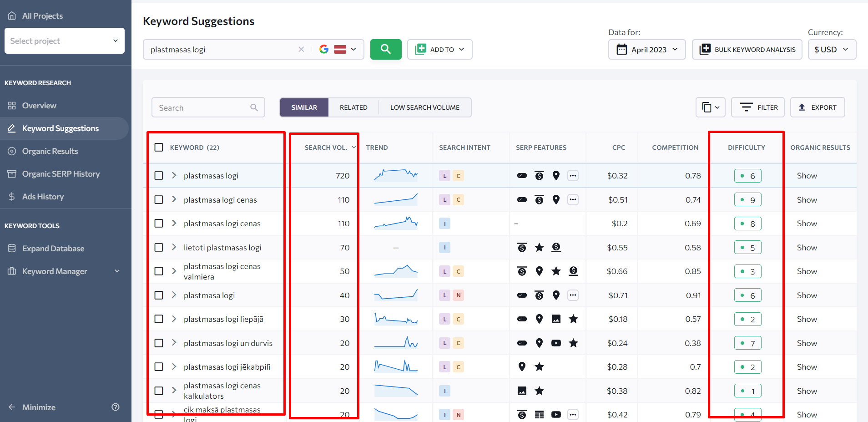Open the copy keywords icon dropdown

(710, 107)
